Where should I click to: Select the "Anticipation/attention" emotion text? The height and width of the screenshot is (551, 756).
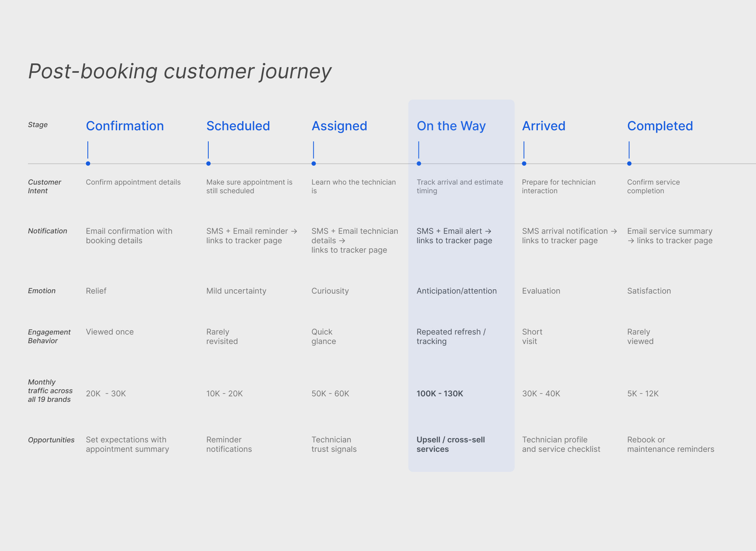pos(456,291)
